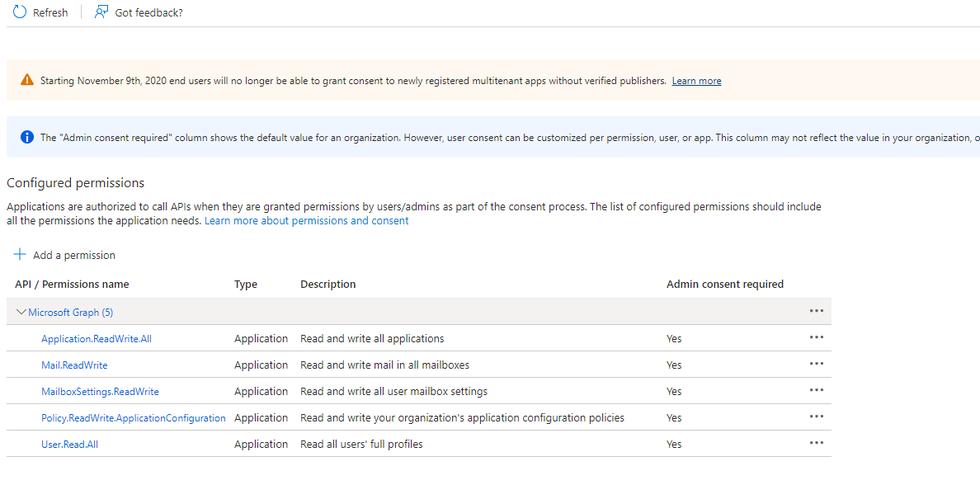Screen dimensions: 980x499
Task: Click Application type in User.Read.All row
Action: point(261,444)
